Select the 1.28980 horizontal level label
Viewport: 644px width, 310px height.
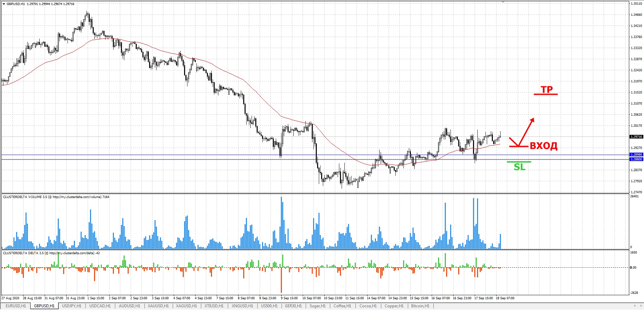[636, 155]
